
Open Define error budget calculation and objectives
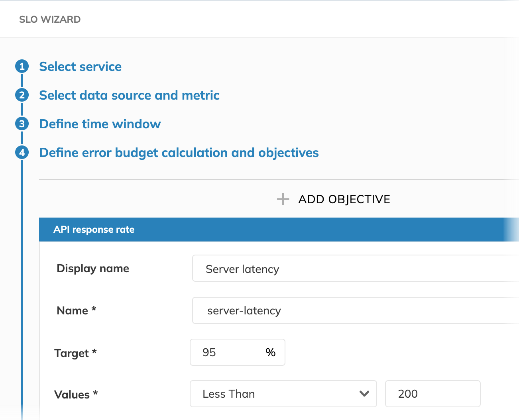click(179, 153)
